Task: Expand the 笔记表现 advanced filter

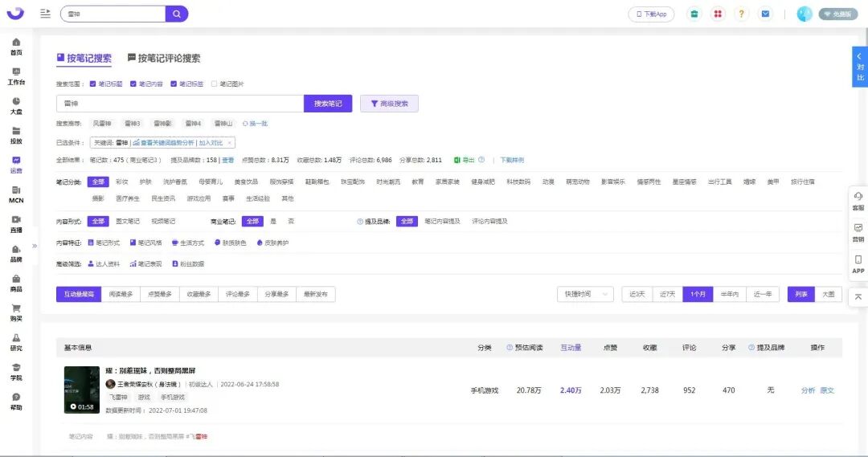Action: 145,264
